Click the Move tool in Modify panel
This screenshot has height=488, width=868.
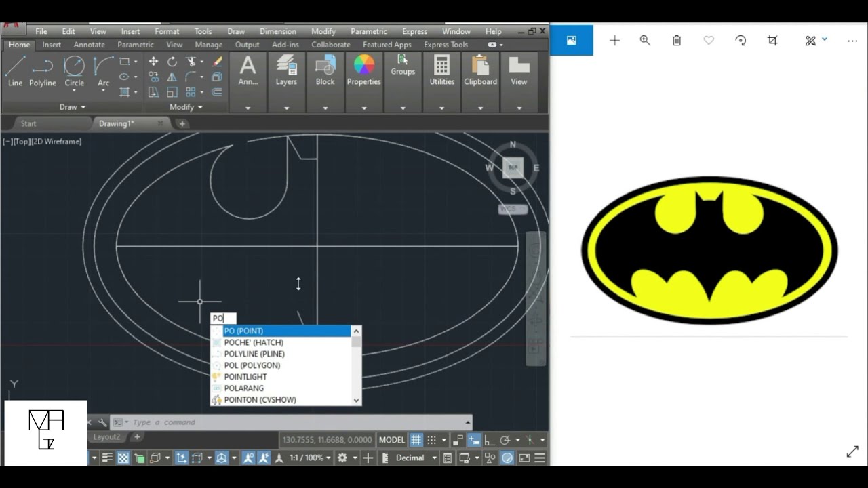pos(153,61)
